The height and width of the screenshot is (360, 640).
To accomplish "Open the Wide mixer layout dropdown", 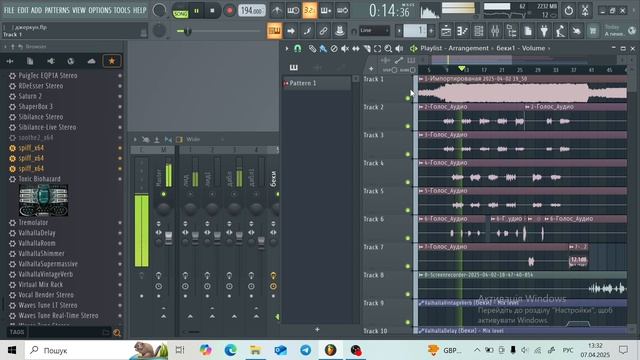I will click(x=205, y=140).
